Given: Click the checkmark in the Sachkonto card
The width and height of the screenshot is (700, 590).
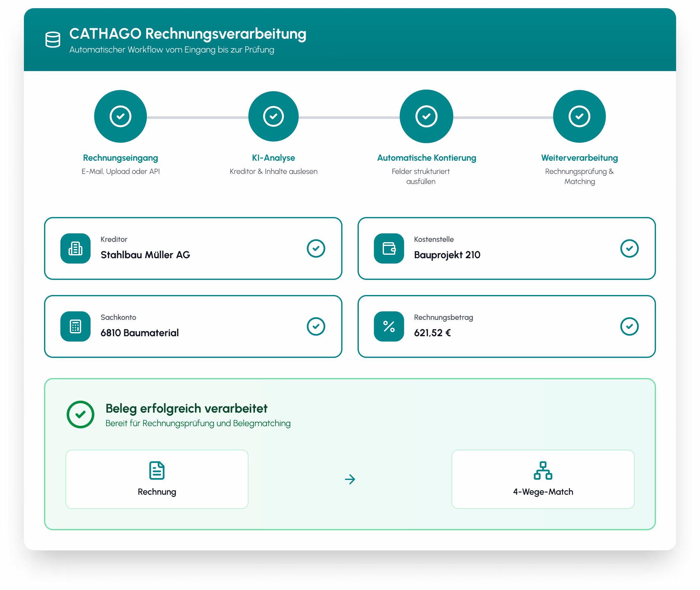Looking at the screenshot, I should 316,326.
